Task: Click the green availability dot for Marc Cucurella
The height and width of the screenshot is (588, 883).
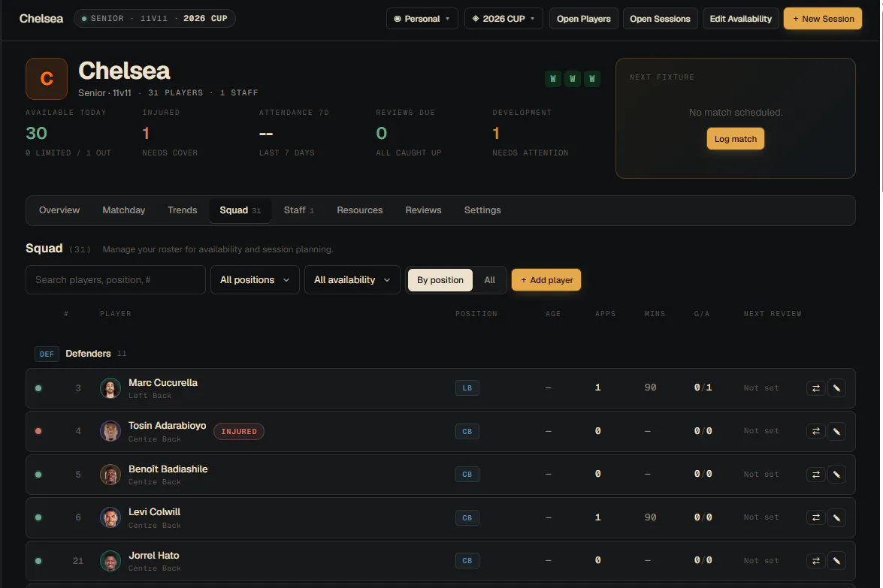Action: (x=38, y=388)
